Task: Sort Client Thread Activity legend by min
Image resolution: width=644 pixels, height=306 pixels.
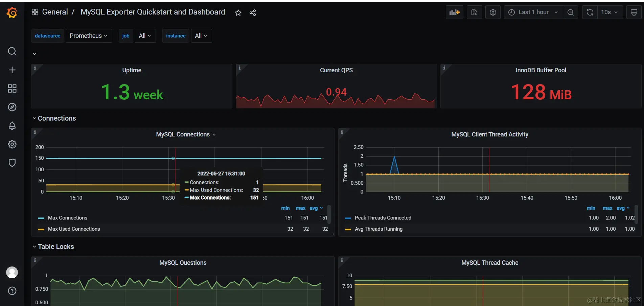Action: click(591, 208)
